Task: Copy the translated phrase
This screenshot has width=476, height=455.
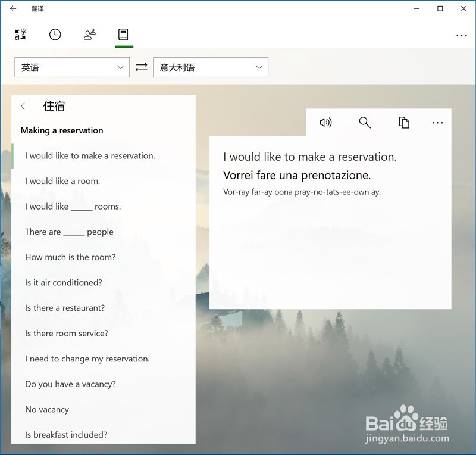Action: tap(404, 123)
